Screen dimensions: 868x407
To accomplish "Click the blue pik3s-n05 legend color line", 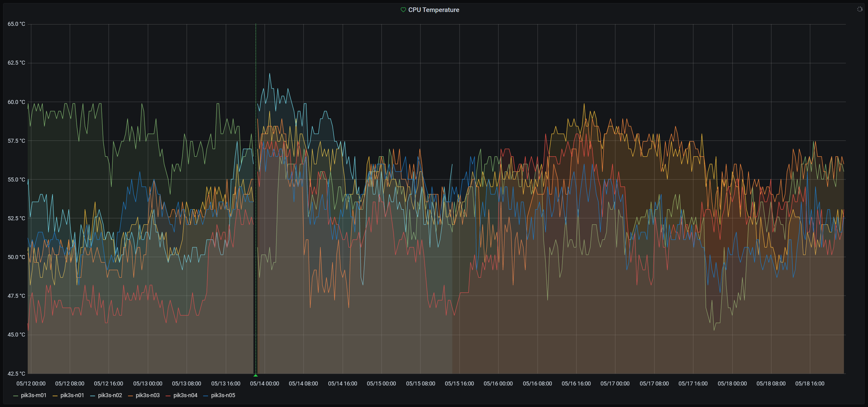I will click(206, 396).
